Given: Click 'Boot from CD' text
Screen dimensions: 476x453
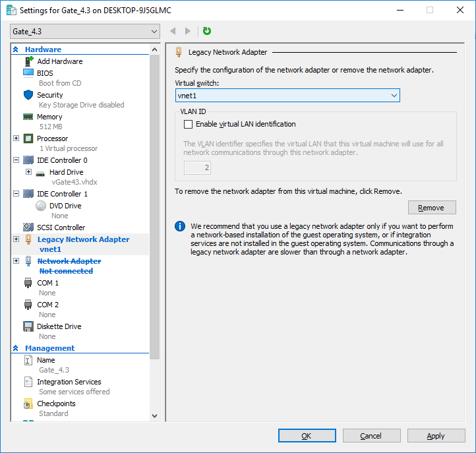Looking at the screenshot, I should tap(60, 83).
